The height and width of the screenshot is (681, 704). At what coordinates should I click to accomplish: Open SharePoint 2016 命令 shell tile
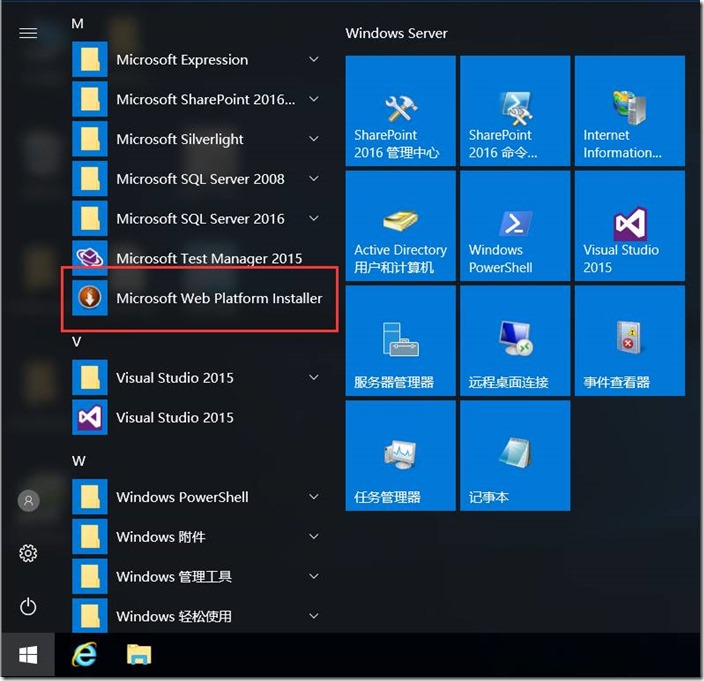point(515,111)
